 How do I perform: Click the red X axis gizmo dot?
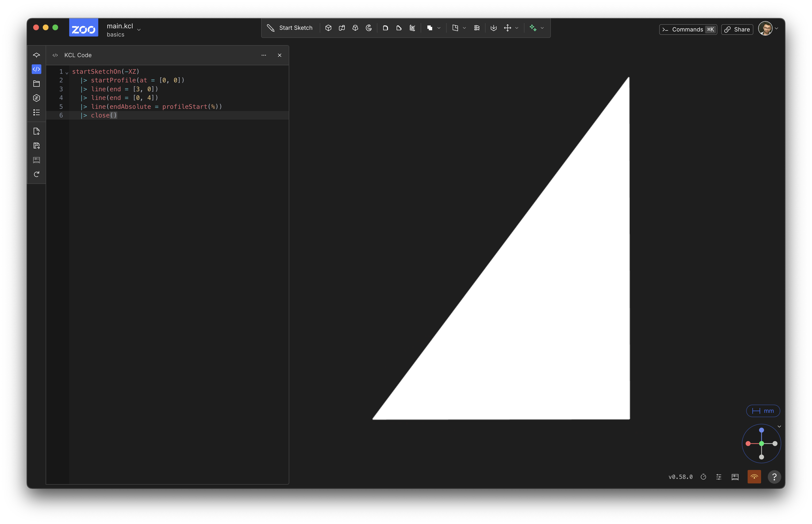(x=748, y=444)
